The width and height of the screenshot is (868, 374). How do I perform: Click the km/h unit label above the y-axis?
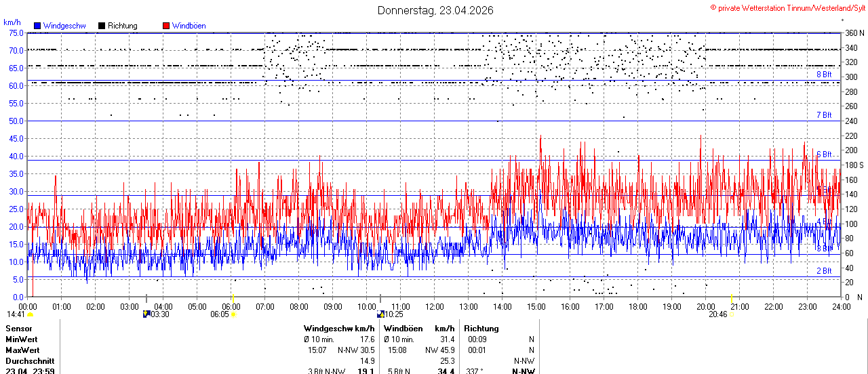(x=12, y=22)
